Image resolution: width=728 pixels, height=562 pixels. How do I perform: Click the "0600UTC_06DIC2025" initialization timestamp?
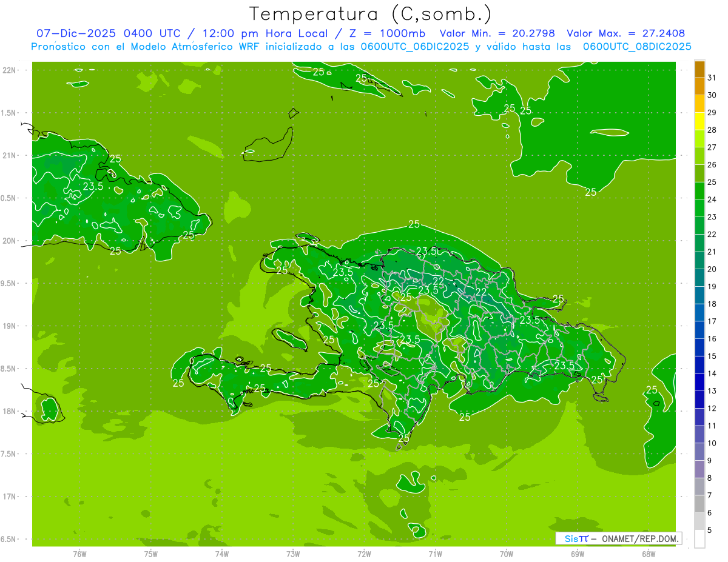[x=414, y=47]
